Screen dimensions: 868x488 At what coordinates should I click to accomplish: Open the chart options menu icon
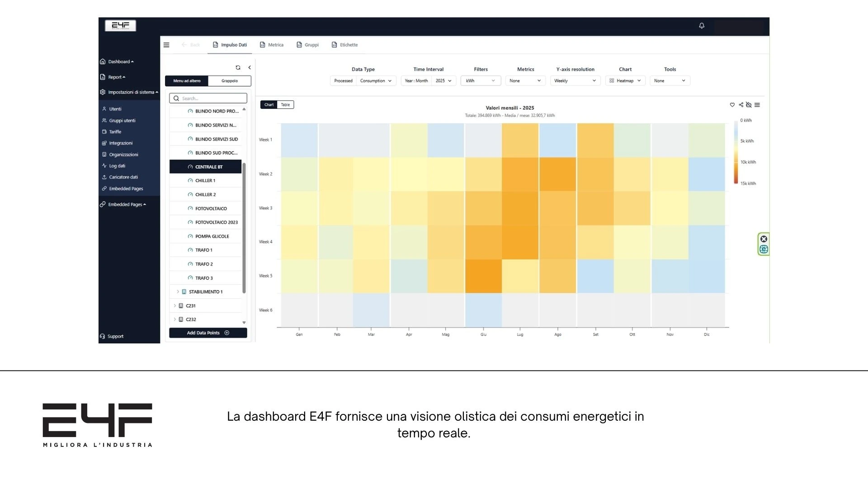point(757,105)
